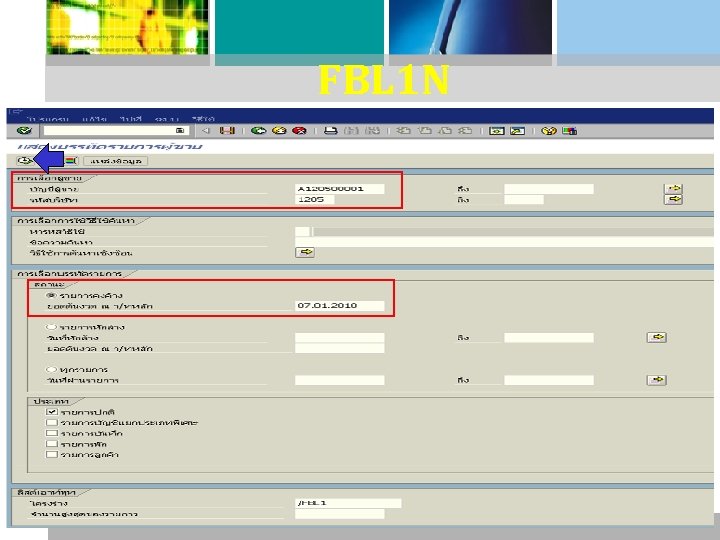Select the All Items radio button
The height and width of the screenshot is (540, 720).
[51, 369]
